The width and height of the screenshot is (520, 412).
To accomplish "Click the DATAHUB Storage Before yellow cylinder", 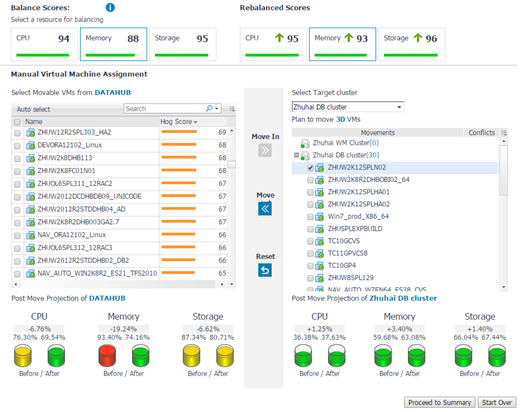I will pyautogui.click(x=191, y=355).
